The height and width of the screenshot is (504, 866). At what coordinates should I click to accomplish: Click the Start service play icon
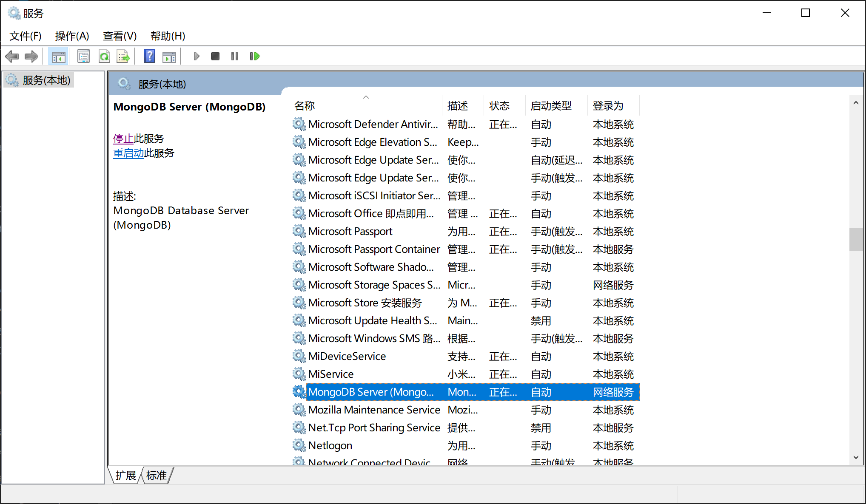(196, 56)
